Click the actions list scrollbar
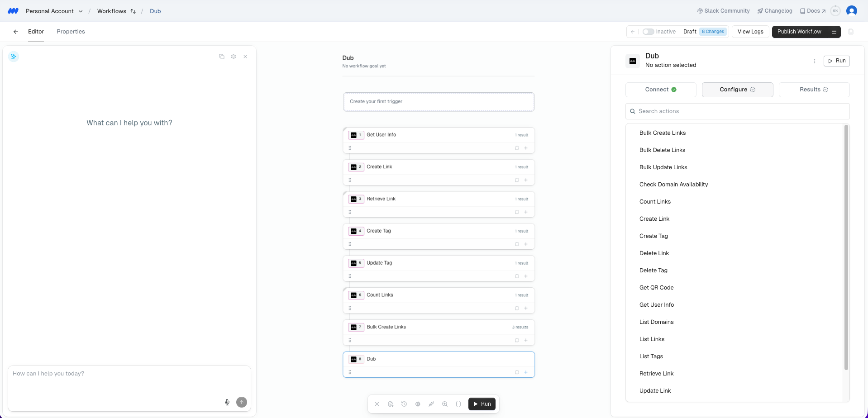868x418 pixels. [846, 247]
